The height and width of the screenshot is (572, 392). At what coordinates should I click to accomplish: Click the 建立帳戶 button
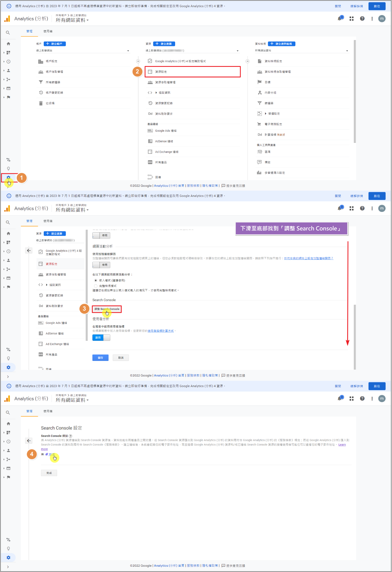[55, 44]
